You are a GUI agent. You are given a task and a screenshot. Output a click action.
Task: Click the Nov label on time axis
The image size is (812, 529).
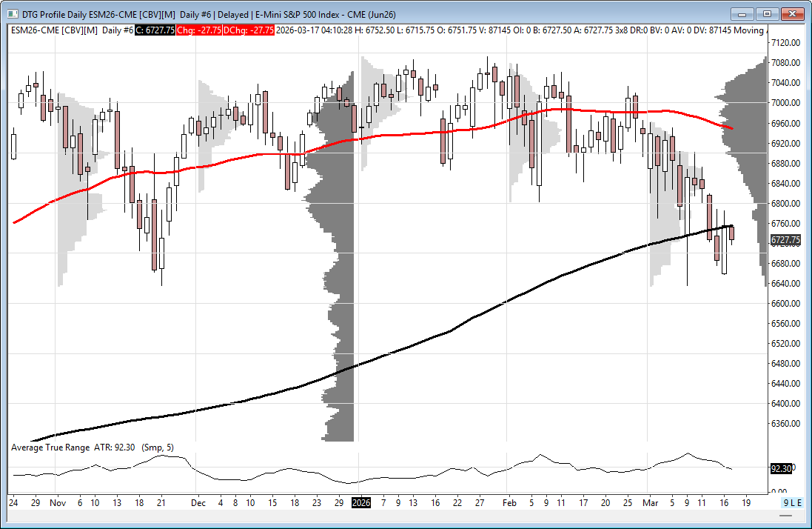[x=58, y=502]
